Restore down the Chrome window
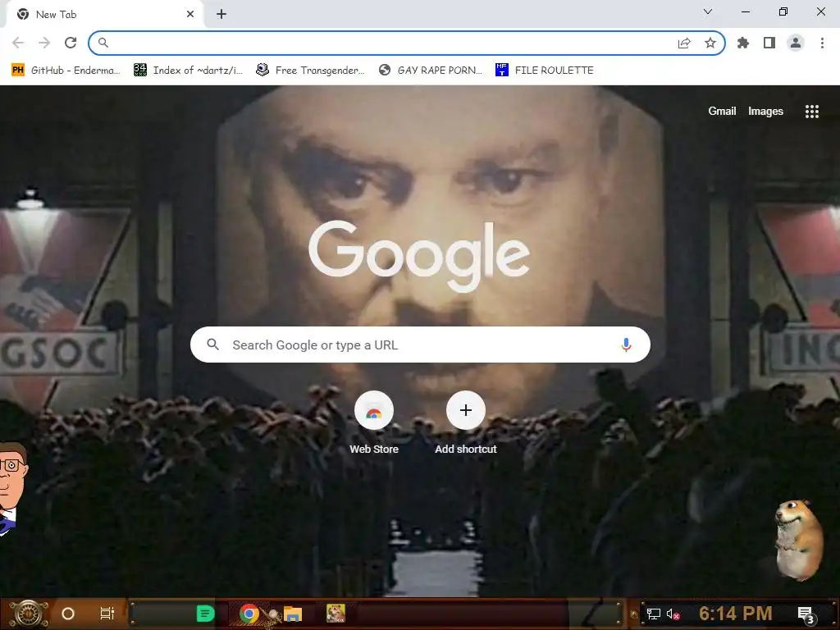This screenshot has width=840, height=630. click(783, 11)
